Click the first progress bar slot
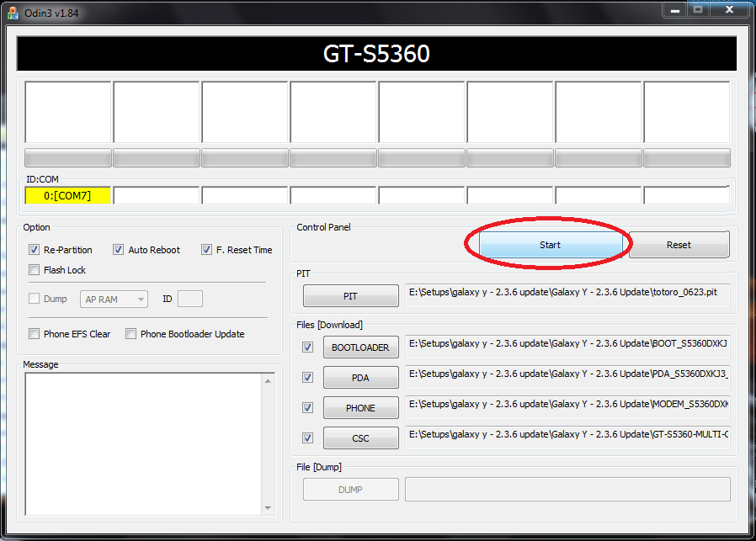The height and width of the screenshot is (541, 756). pyautogui.click(x=68, y=158)
